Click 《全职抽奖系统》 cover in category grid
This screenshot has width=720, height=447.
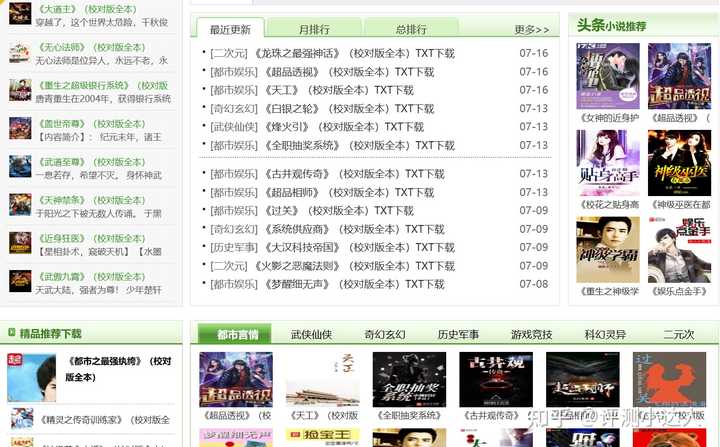tap(409, 379)
